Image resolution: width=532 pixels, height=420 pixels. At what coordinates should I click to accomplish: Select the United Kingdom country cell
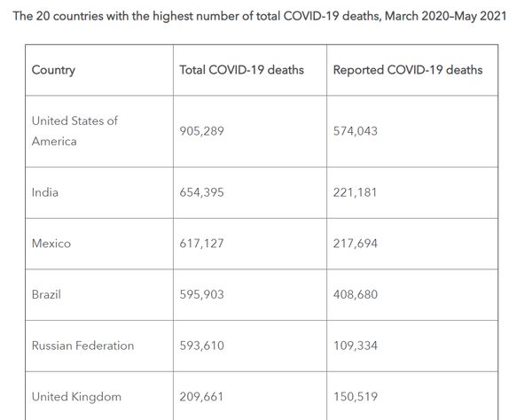[76, 397]
